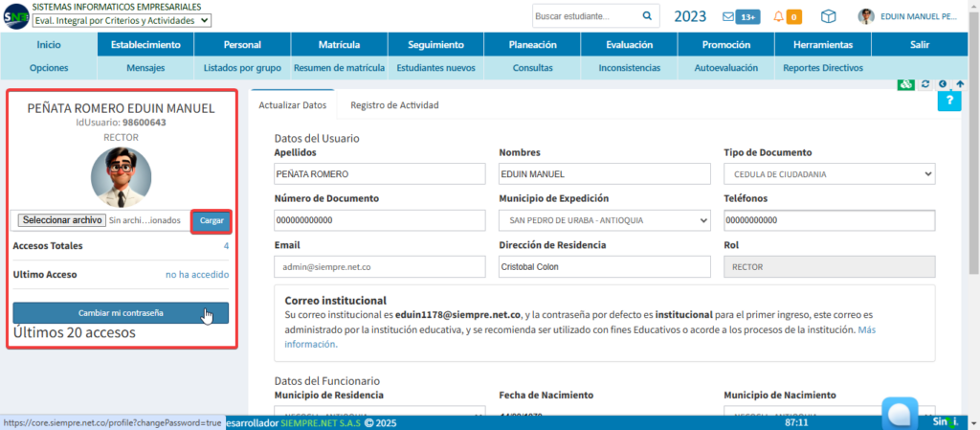Click the page vertical scrollbar
This screenshot has width=980, height=430.
point(973,144)
